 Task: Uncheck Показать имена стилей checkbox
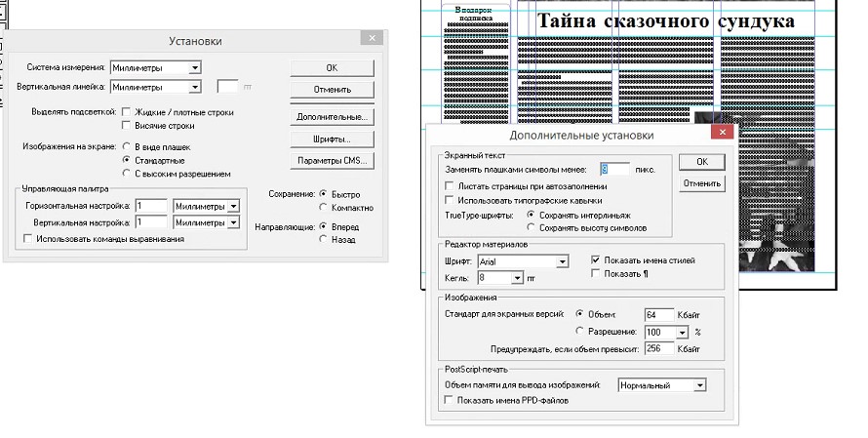pos(596,259)
